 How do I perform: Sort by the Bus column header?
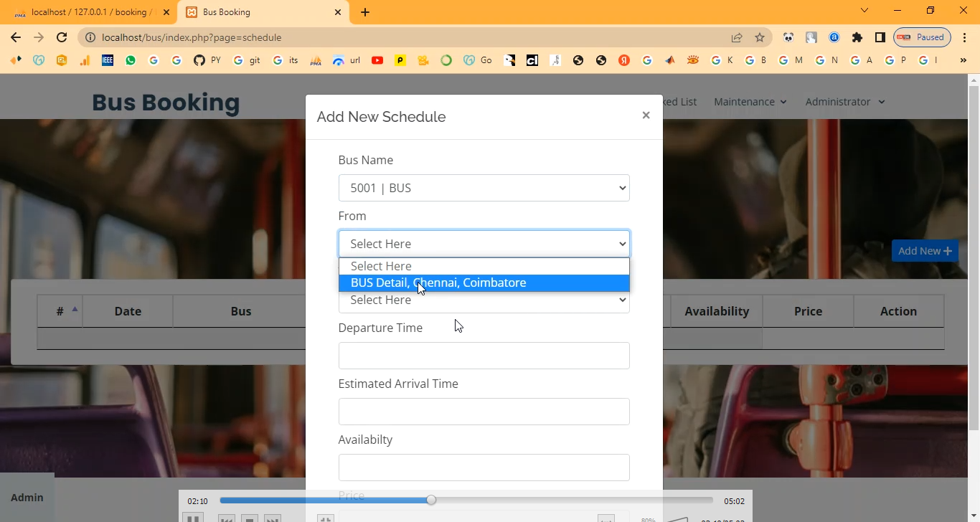coord(241,311)
